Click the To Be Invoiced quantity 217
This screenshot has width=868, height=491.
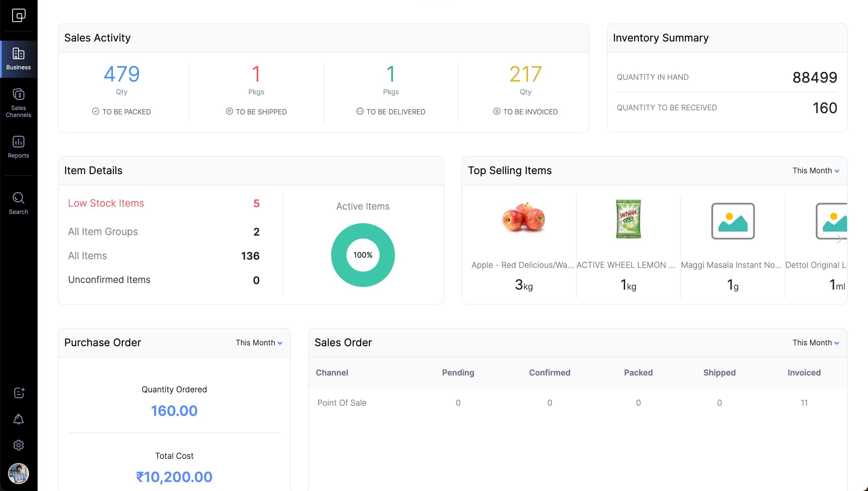[525, 74]
